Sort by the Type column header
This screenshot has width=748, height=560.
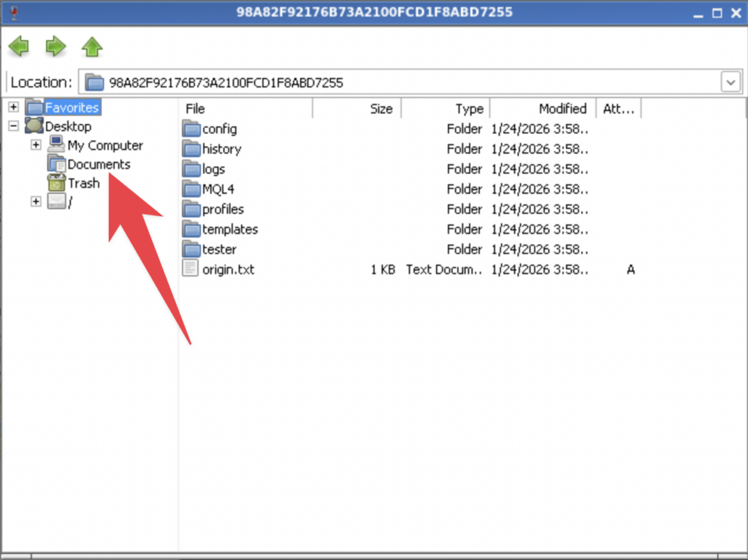pos(445,109)
